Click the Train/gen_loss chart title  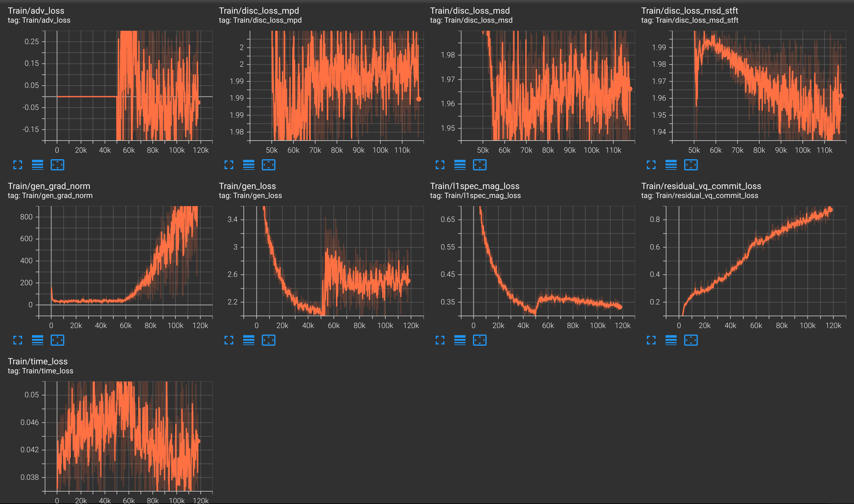248,186
